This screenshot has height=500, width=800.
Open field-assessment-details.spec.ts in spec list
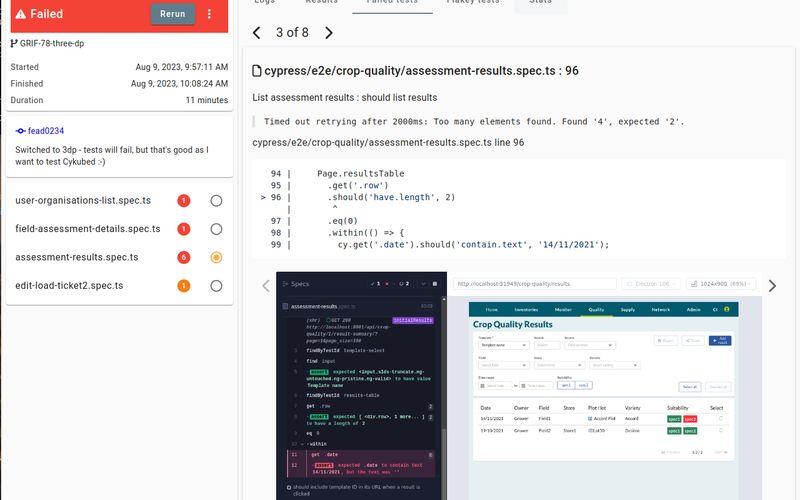click(88, 229)
